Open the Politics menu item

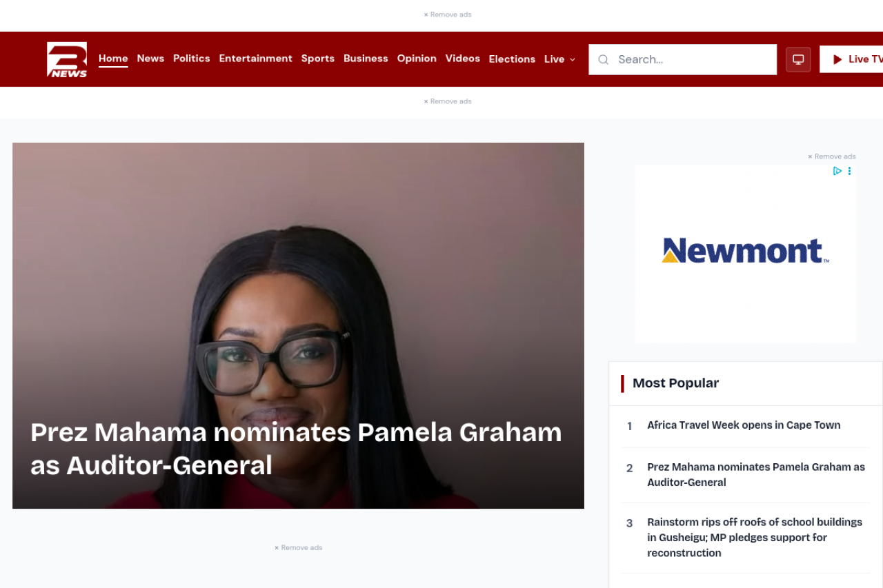(192, 59)
